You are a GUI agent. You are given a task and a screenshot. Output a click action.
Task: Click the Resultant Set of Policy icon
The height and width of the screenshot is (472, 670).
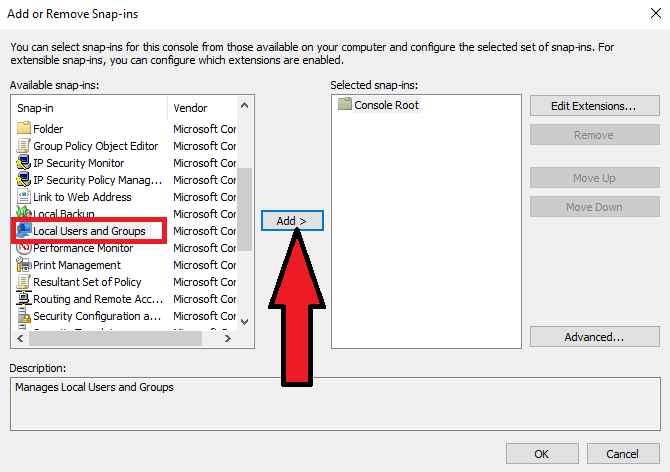(x=25, y=282)
